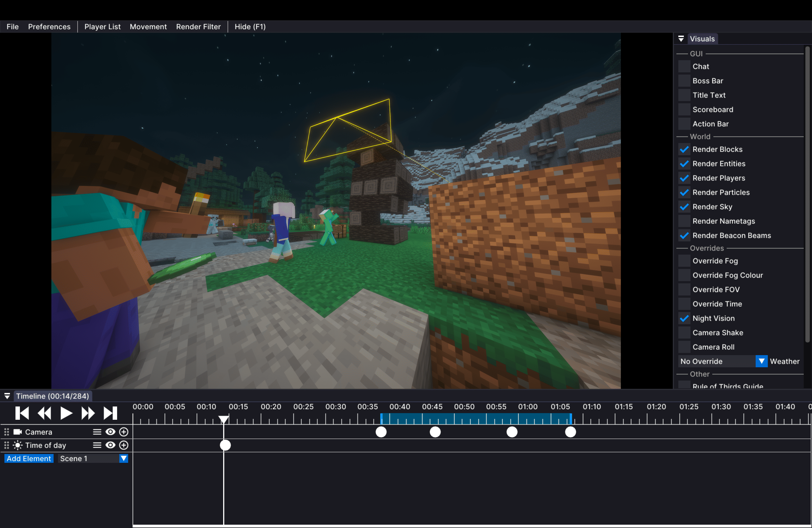
Task: Select the third Camera keyframe near 00:57
Action: click(x=512, y=432)
